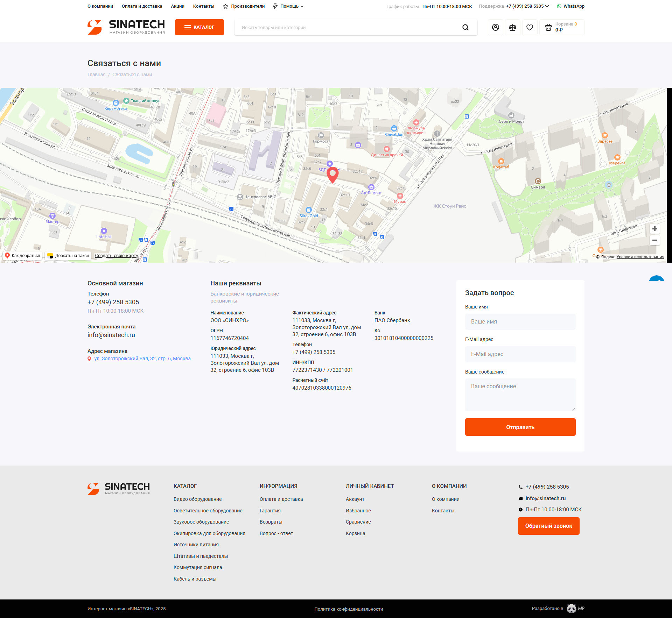The height and width of the screenshot is (618, 672).
Task: Open the shopping cart basket
Action: 562,27
